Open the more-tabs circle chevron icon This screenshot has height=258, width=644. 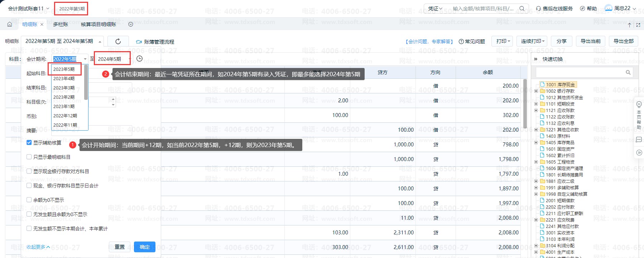[131, 24]
